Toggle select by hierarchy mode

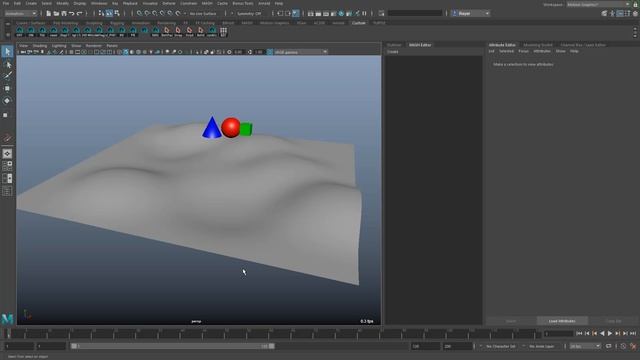pos(101,13)
